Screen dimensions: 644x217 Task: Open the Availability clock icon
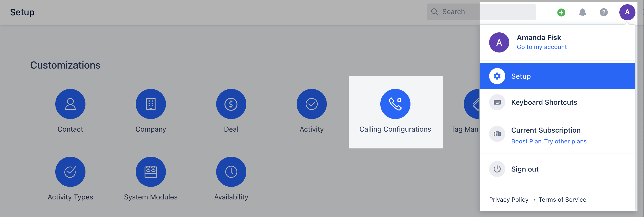tap(231, 172)
